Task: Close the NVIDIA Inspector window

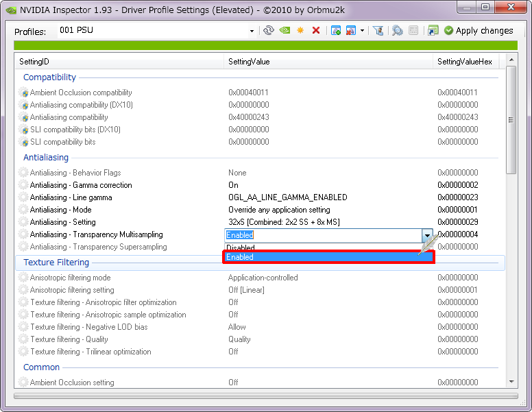Action: (x=511, y=7)
